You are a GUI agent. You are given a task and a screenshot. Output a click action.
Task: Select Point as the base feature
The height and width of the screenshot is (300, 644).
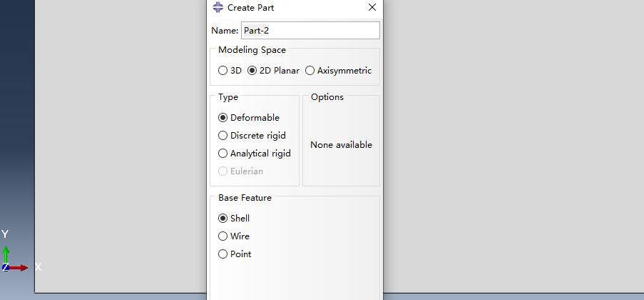coord(235,254)
